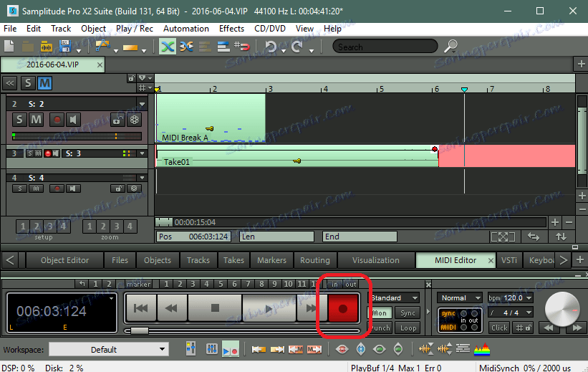Open the Automation menu
Screen dimensions: 588x372
coord(186,29)
